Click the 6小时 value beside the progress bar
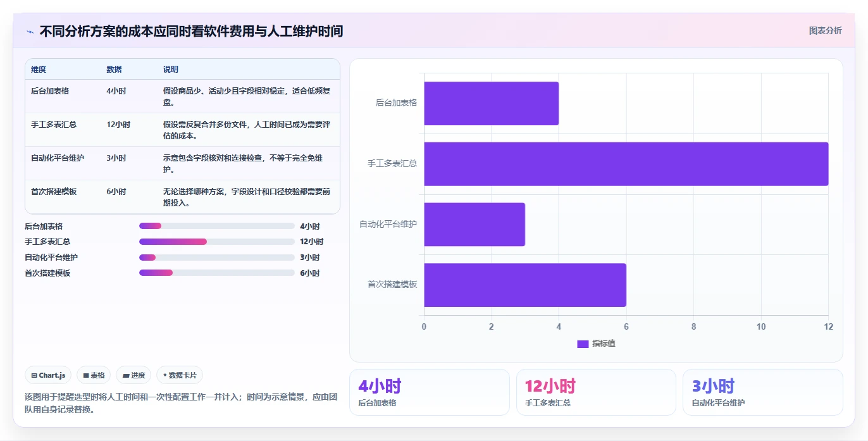The image size is (868, 441). [310, 273]
